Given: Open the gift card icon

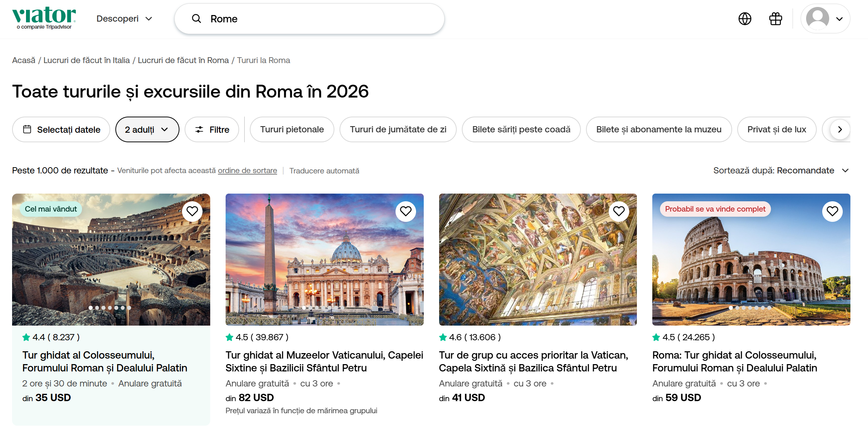Looking at the screenshot, I should tap(775, 19).
